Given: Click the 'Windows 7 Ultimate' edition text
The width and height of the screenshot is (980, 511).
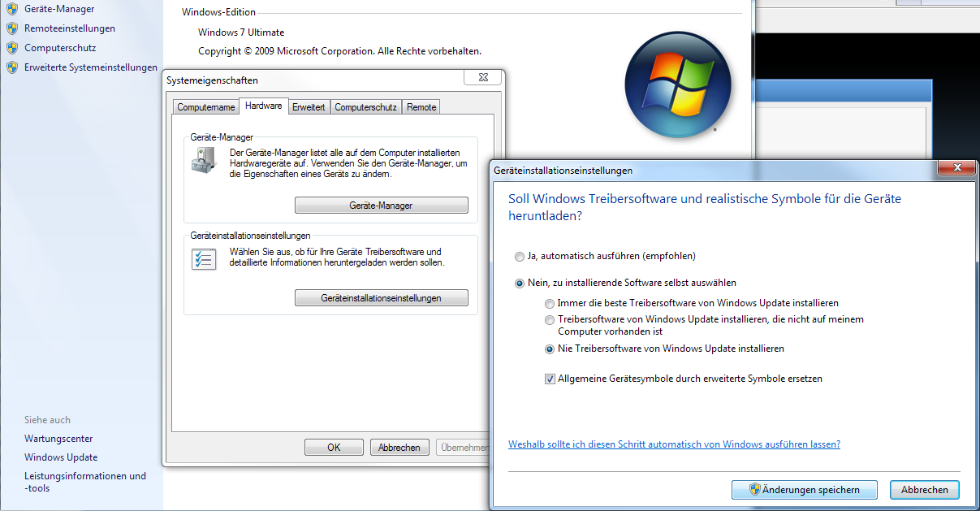Looking at the screenshot, I should point(241,32).
